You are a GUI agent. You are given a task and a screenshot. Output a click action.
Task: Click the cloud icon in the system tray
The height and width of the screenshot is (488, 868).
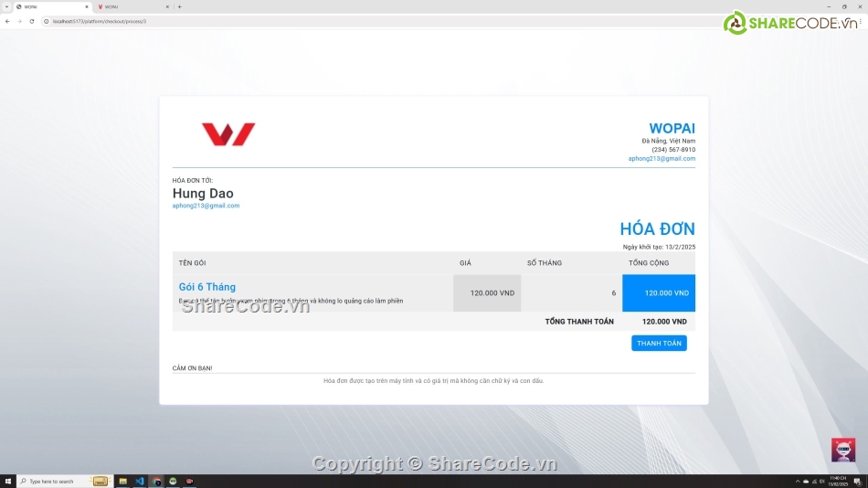806,482
